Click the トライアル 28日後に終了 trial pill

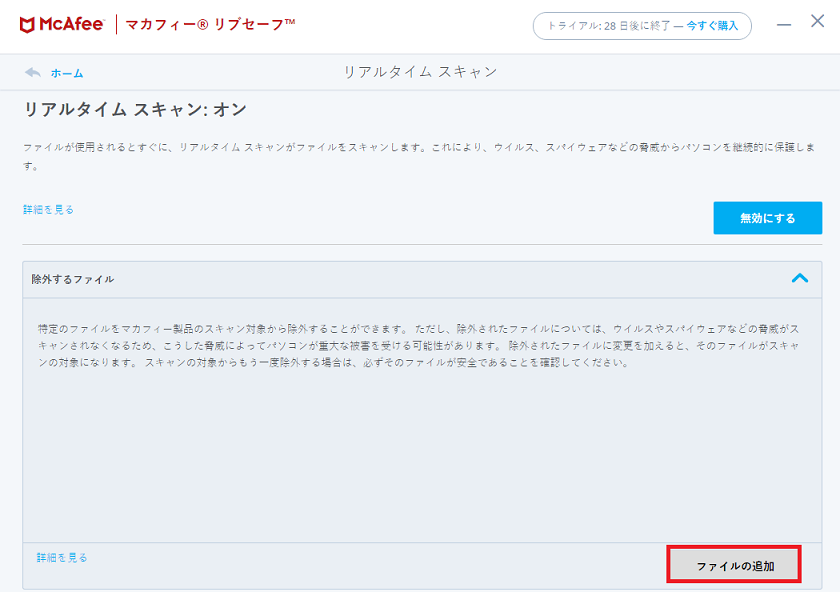tap(642, 26)
